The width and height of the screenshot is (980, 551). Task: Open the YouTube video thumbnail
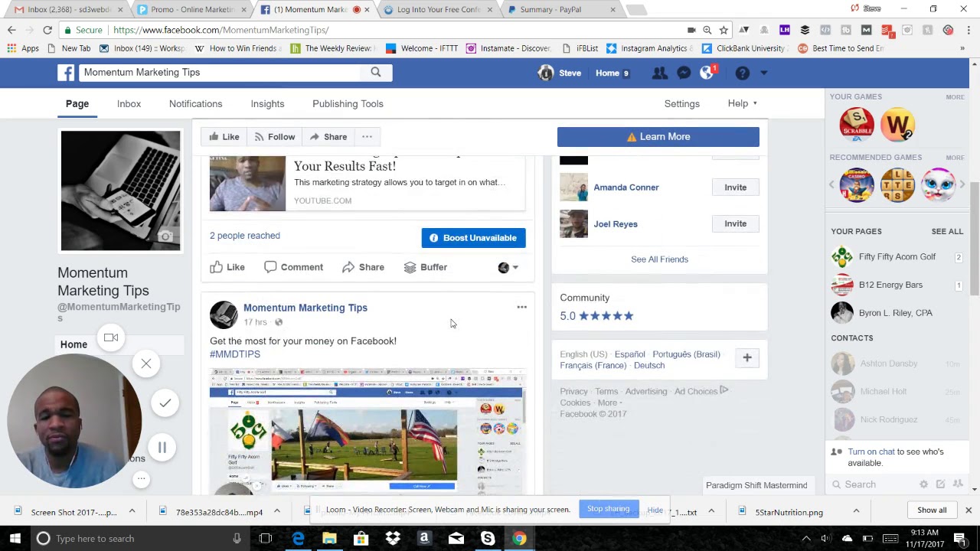[247, 184]
